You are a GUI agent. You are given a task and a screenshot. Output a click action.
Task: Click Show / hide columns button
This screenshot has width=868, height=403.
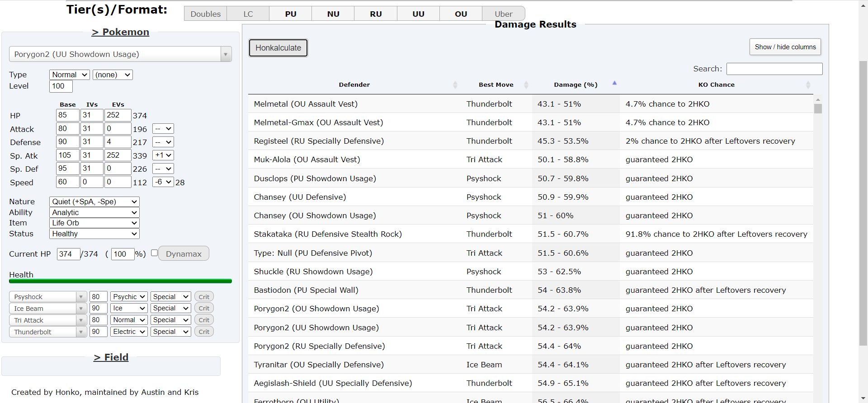(785, 47)
